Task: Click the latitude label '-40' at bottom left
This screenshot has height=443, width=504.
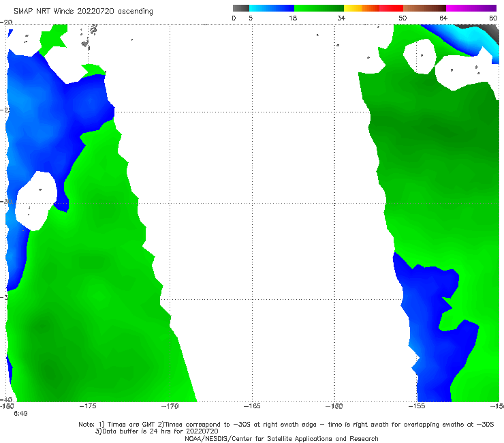Action: 6,400
